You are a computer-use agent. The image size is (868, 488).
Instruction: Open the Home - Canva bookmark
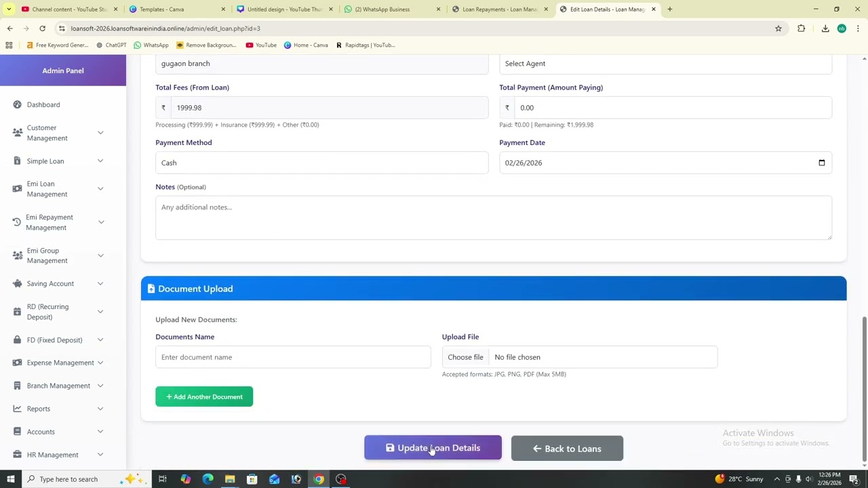[x=306, y=45]
